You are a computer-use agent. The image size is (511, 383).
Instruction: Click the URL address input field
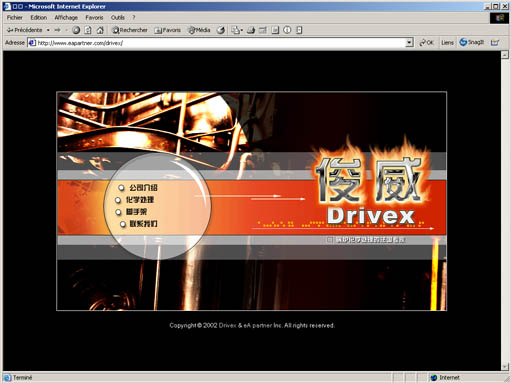221,43
